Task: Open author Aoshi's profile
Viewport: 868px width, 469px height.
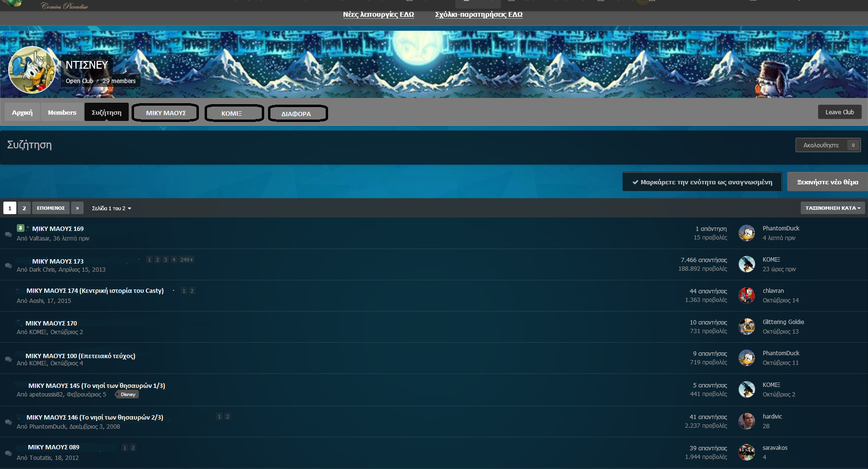Action: click(x=37, y=301)
